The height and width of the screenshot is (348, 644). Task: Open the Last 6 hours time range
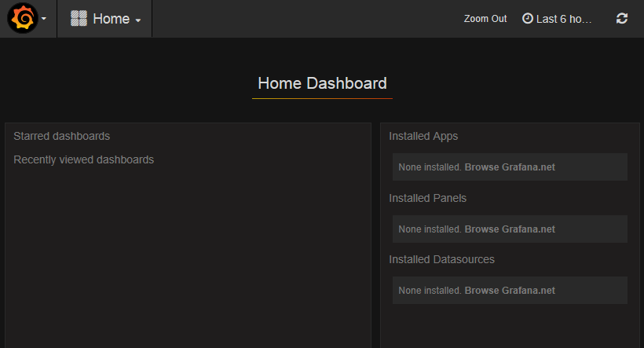pos(563,19)
